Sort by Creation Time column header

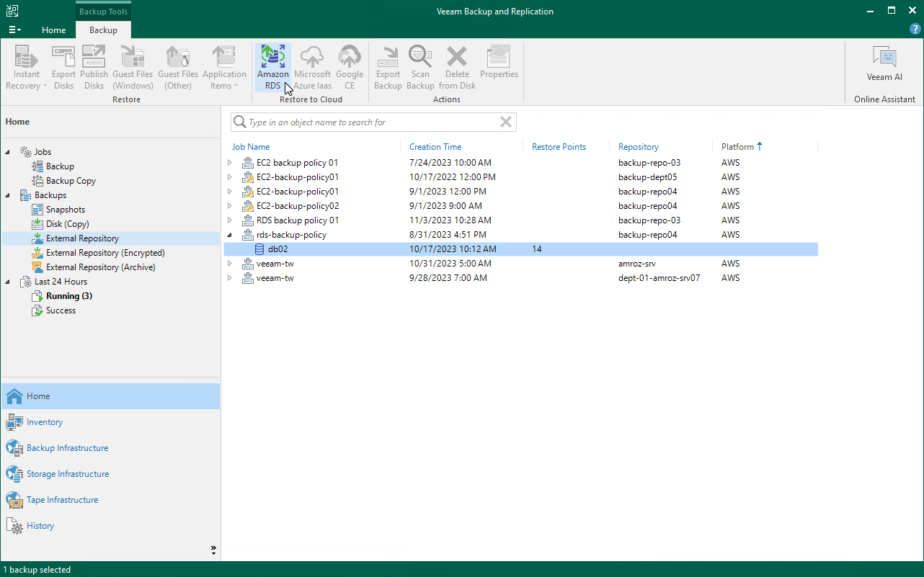coord(435,147)
